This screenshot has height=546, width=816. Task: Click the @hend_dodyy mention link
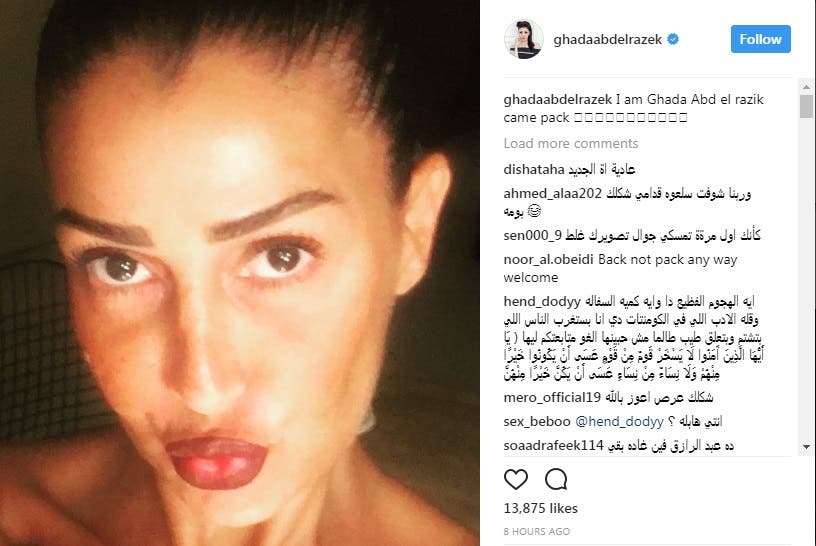tap(619, 422)
